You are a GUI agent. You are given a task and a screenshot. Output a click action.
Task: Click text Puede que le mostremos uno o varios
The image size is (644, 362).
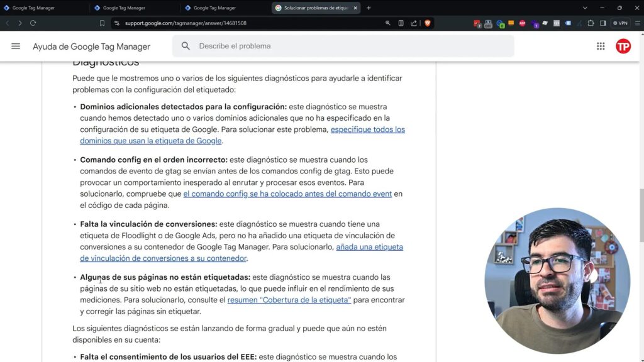[237, 84]
